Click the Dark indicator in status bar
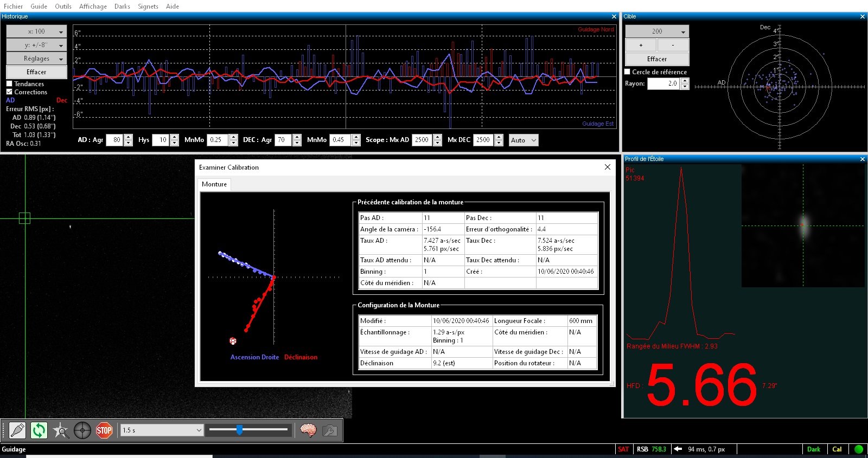868x458 pixels. 814,449
